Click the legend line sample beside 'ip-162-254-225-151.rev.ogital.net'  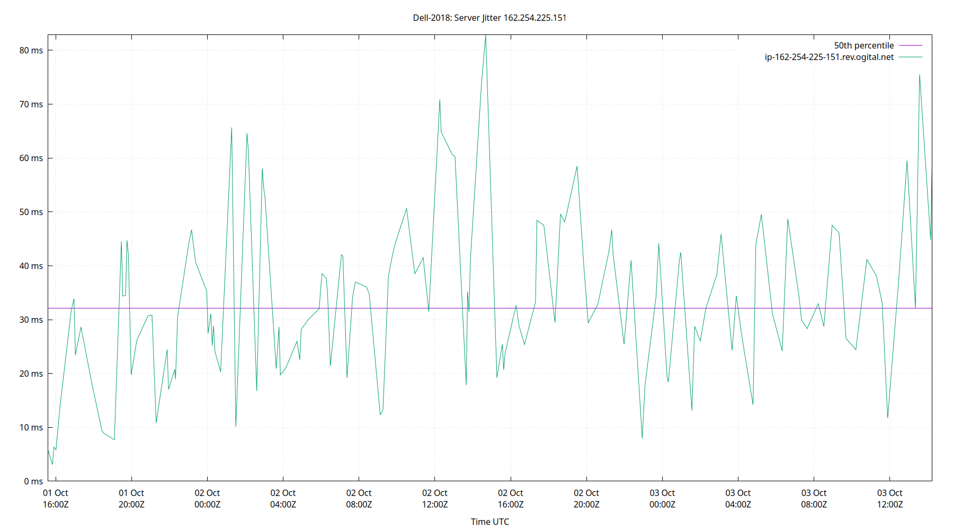pyautogui.click(x=911, y=57)
